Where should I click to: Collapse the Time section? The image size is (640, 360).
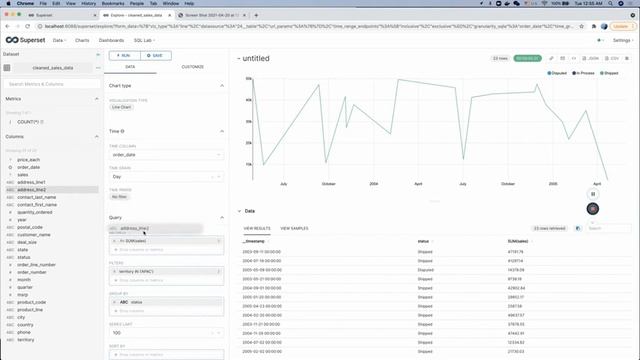point(222,131)
